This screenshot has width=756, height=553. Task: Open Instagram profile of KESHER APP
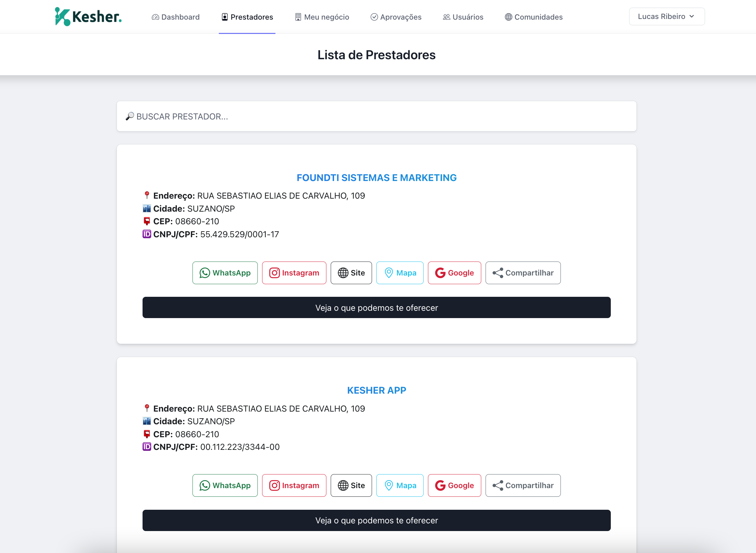click(294, 485)
